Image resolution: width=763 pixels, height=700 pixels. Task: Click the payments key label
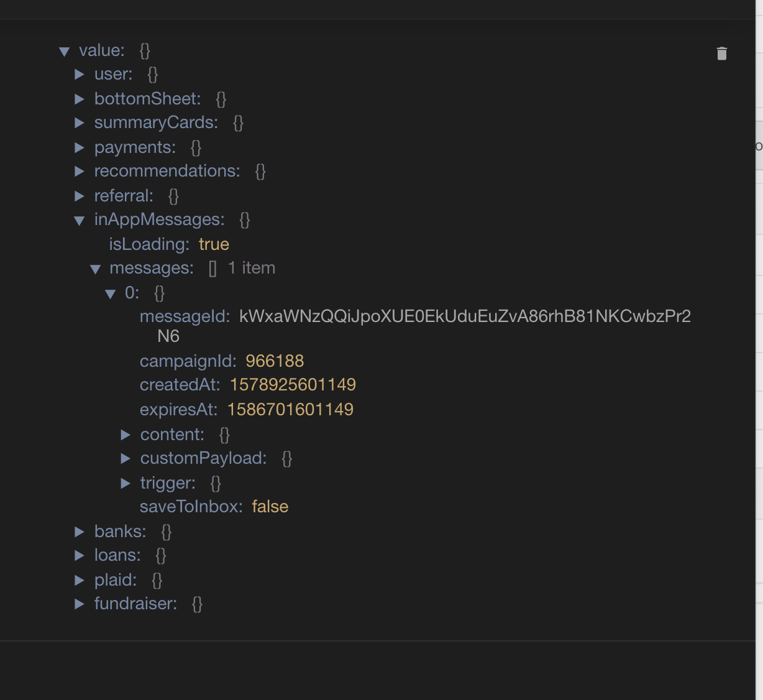click(x=135, y=147)
